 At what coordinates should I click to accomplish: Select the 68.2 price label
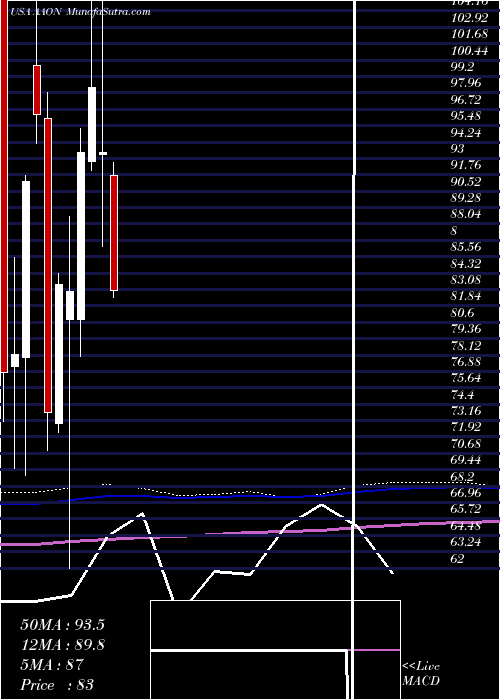pos(463,476)
